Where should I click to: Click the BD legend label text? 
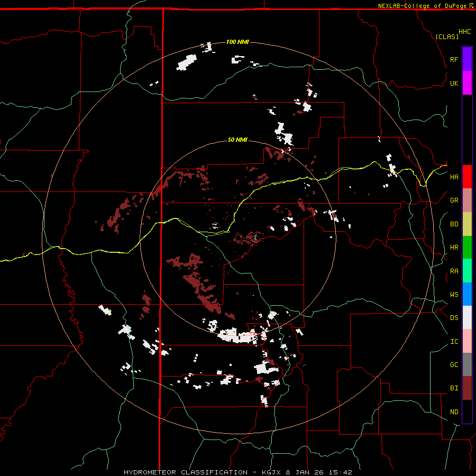[454, 224]
